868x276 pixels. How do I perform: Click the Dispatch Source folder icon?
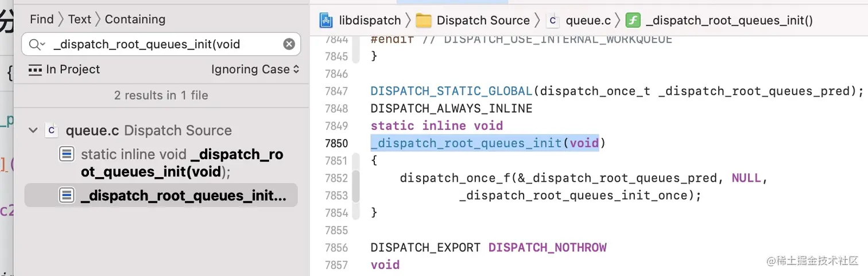coord(424,20)
